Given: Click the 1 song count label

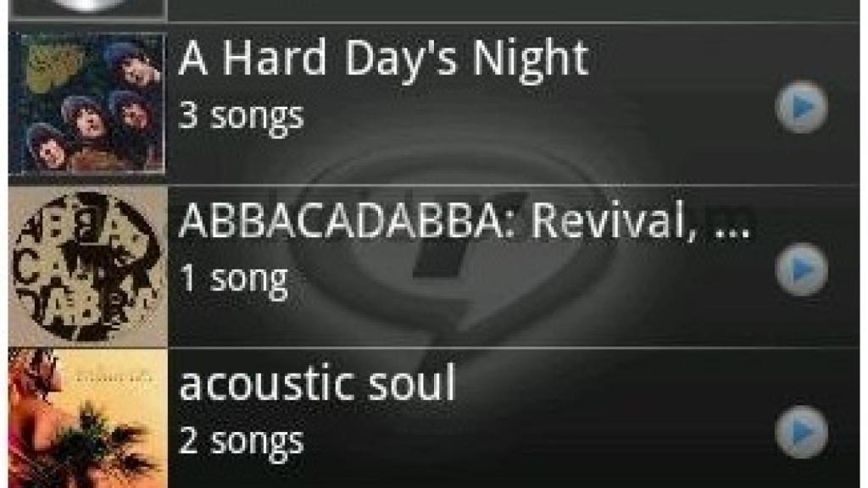Looking at the screenshot, I should [x=234, y=280].
